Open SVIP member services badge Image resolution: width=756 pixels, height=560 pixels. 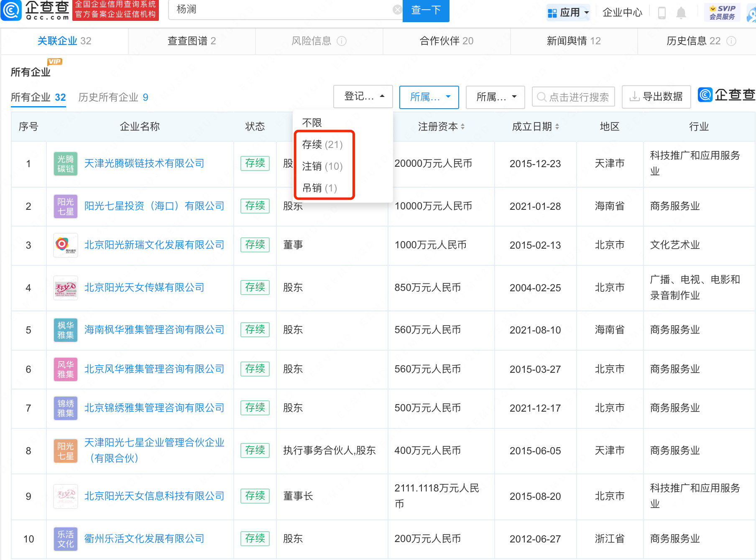pyautogui.click(x=722, y=13)
